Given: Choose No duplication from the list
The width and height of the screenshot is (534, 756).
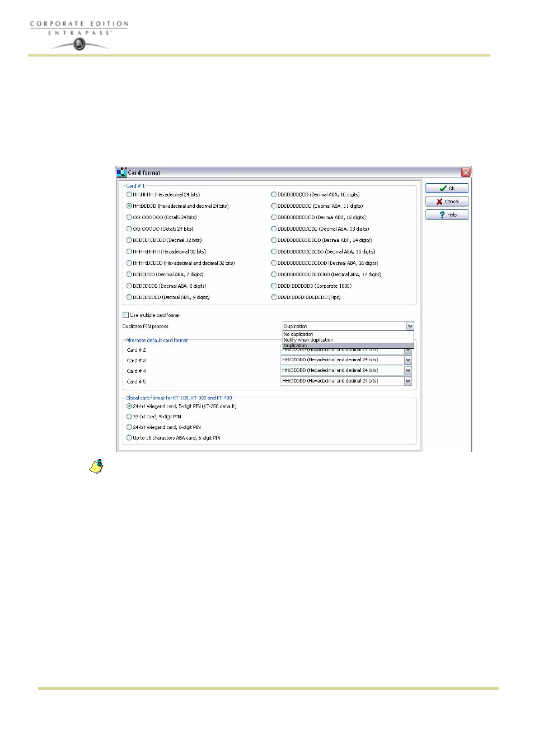Looking at the screenshot, I should (348, 334).
